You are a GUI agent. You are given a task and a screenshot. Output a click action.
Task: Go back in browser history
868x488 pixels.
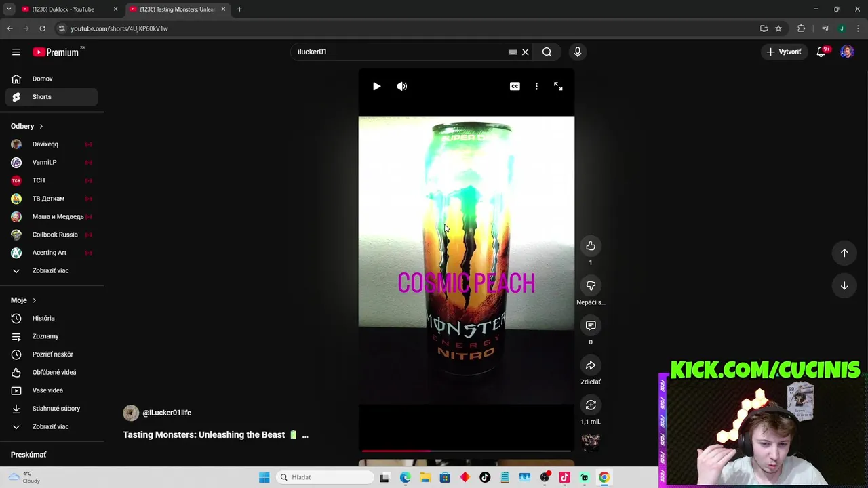pos(9,28)
